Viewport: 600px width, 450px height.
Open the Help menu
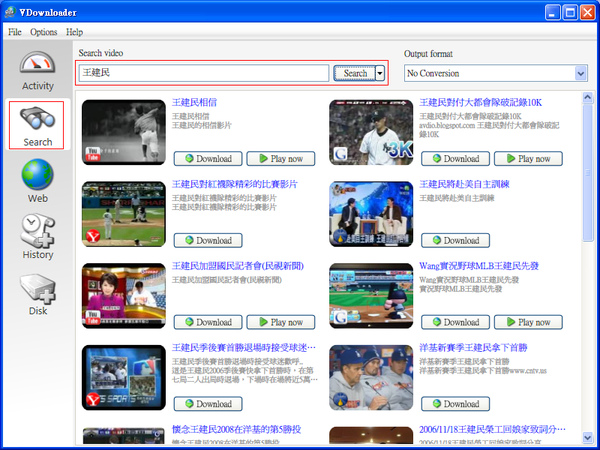coord(74,32)
